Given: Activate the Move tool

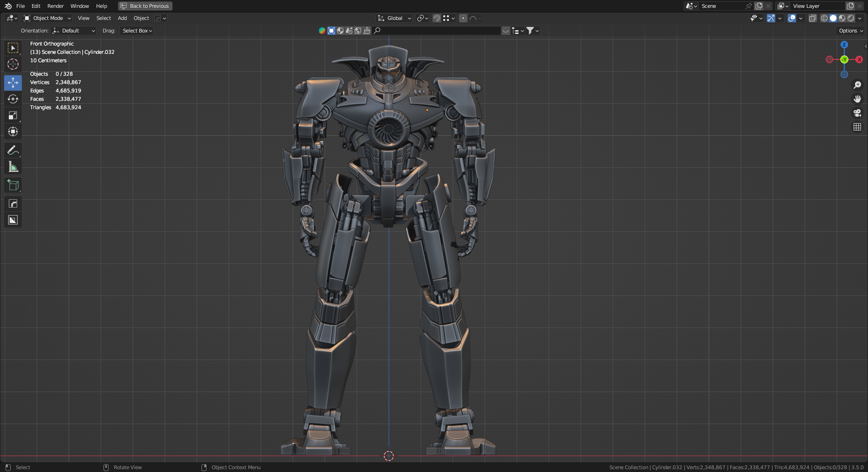Looking at the screenshot, I should click(13, 83).
